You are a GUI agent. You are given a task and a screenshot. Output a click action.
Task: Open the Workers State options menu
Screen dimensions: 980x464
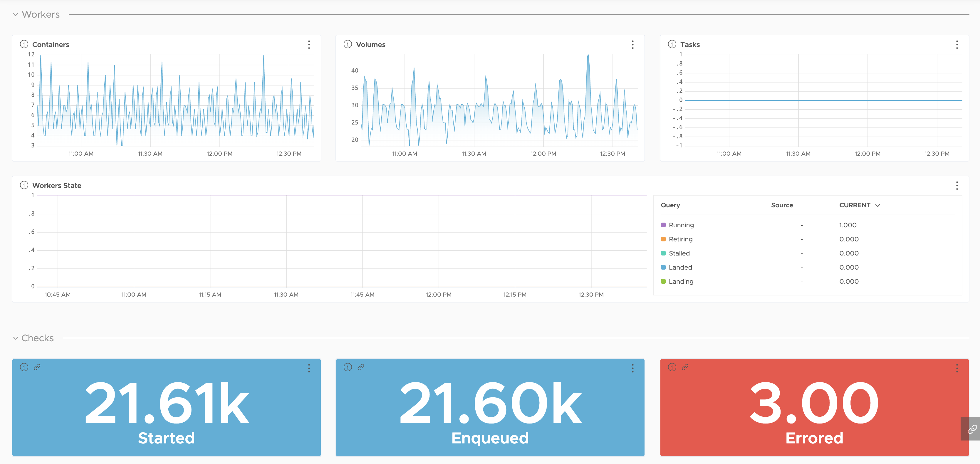[957, 186]
